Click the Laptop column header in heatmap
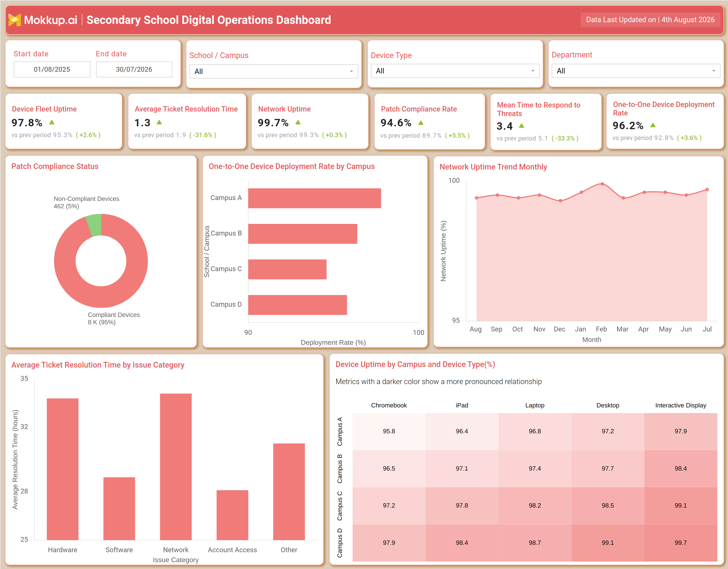 pos(535,405)
